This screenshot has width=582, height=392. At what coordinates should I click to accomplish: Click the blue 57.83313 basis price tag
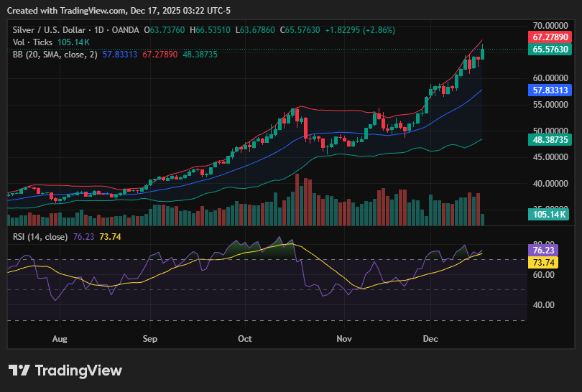[x=550, y=90]
